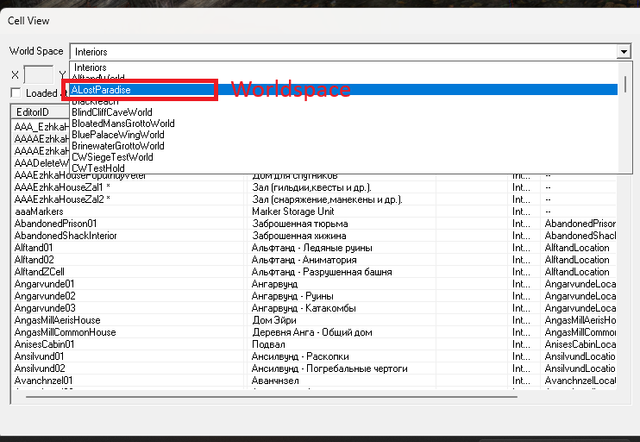This screenshot has width=640, height=442.
Task: Select Interiors in the dropdown list
Action: [x=90, y=67]
